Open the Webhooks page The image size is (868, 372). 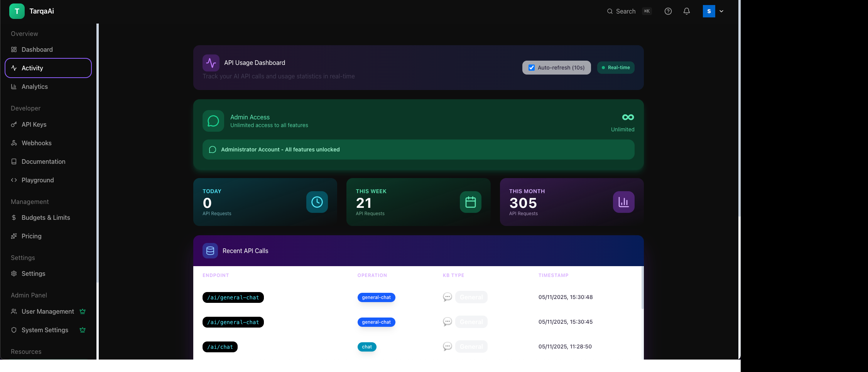(48, 143)
